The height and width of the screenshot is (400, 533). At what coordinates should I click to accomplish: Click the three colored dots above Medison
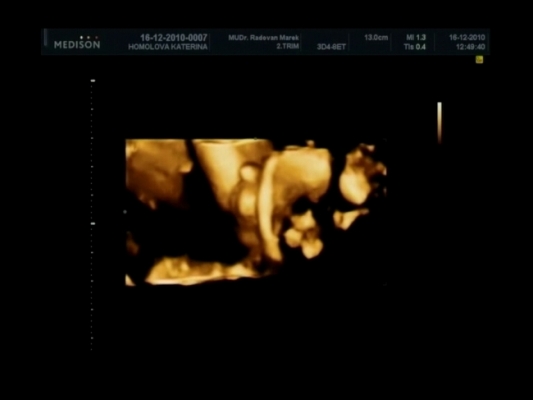pos(89,37)
